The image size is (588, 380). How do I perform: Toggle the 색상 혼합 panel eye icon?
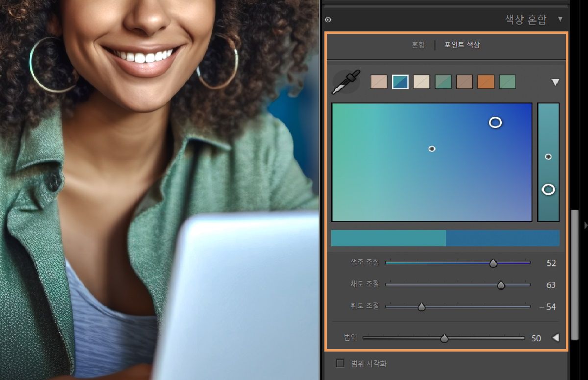tap(328, 20)
